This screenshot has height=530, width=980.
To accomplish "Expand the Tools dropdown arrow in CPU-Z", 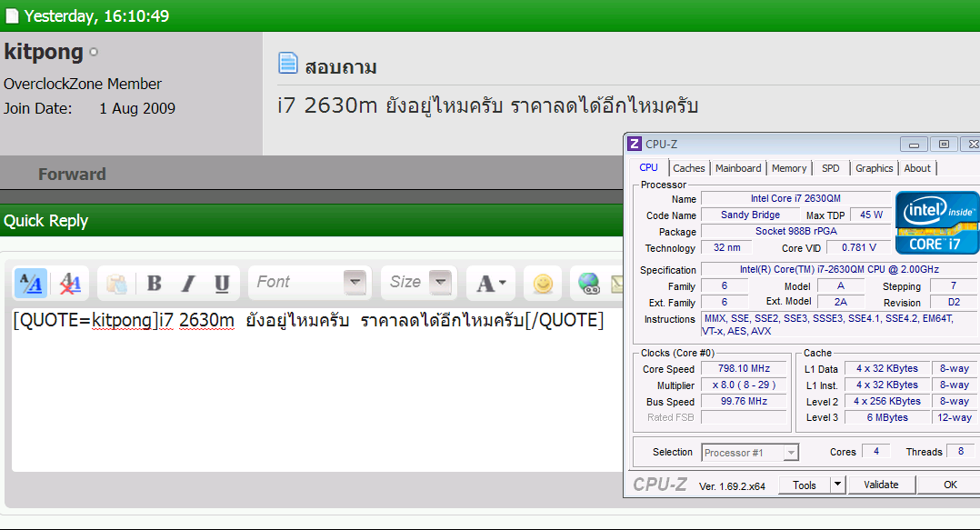I will pos(837,485).
